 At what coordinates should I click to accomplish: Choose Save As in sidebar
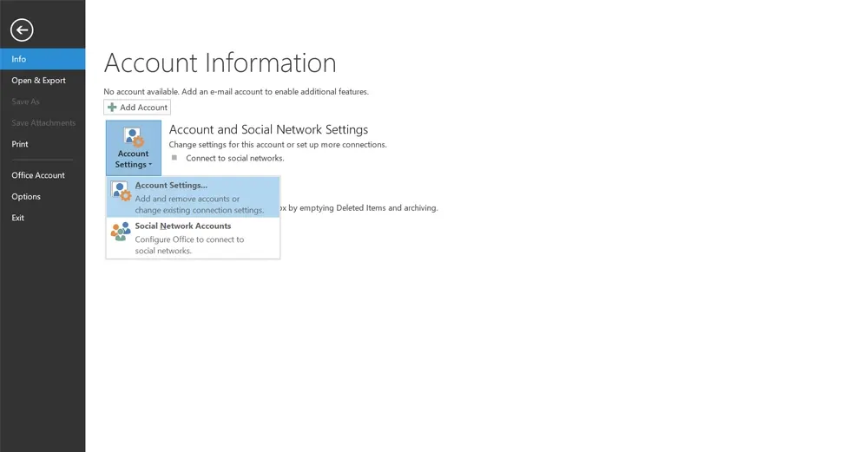coord(43,102)
